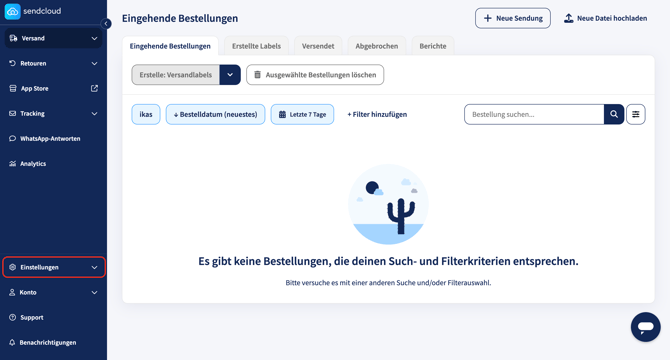
Task: Switch to the Abgebrochen tab
Action: (377, 46)
